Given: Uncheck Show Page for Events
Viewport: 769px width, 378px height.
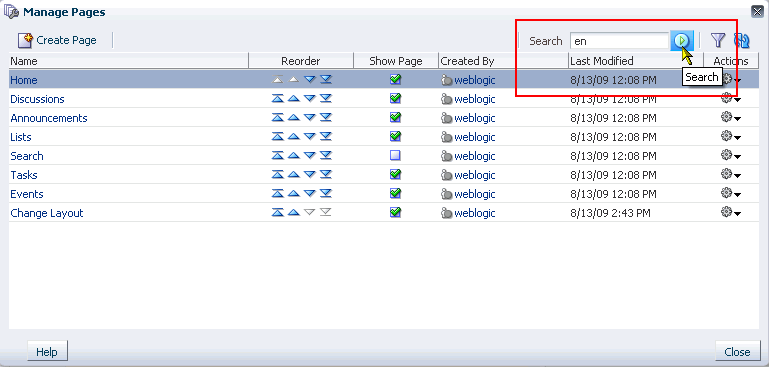Looking at the screenshot, I should 395,193.
